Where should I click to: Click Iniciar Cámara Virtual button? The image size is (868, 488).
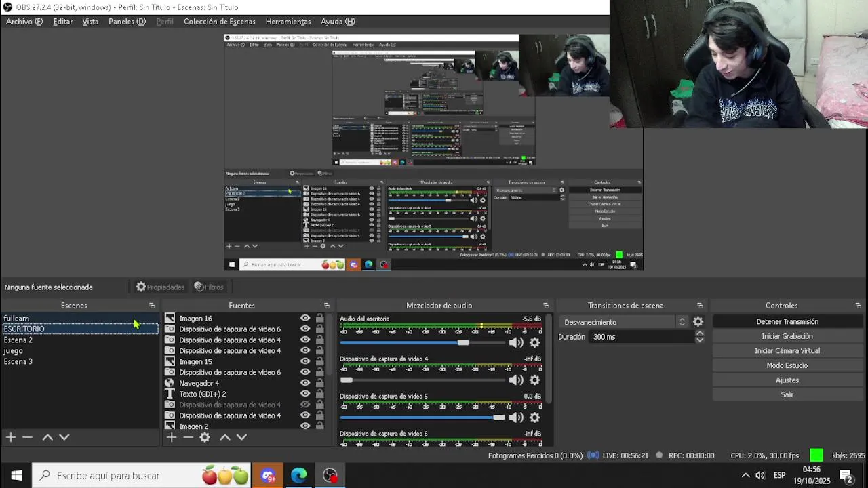click(787, 351)
